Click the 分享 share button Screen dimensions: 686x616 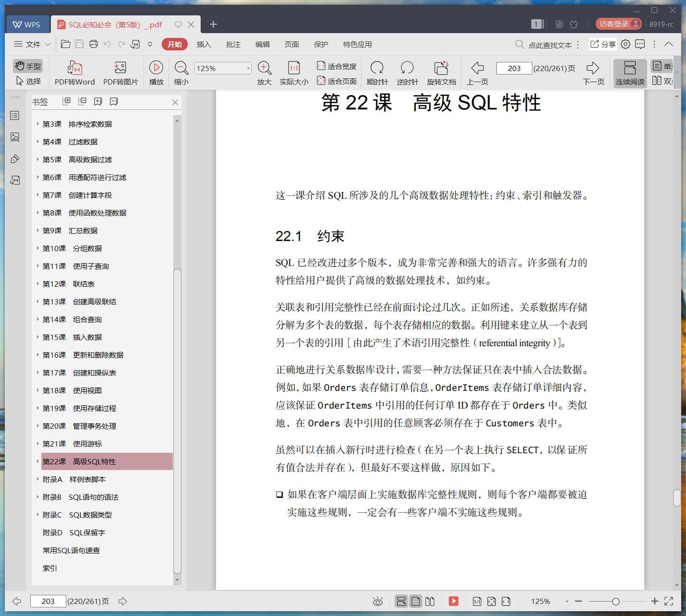pyautogui.click(x=602, y=44)
